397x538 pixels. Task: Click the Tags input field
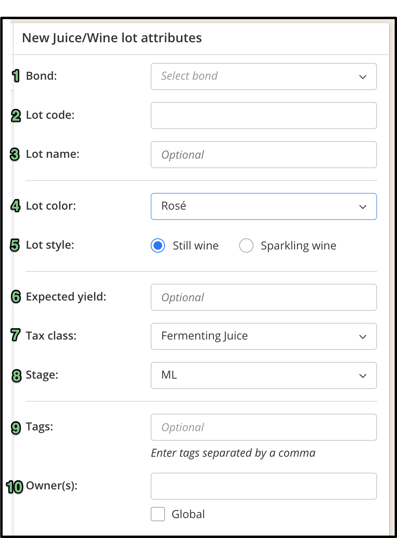(x=264, y=427)
